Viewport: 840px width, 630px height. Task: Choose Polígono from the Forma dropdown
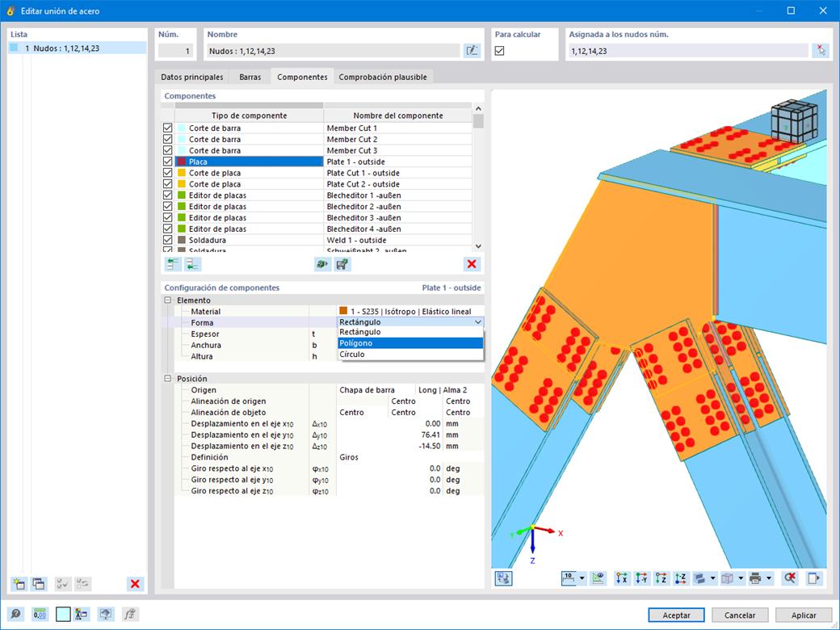click(410, 342)
